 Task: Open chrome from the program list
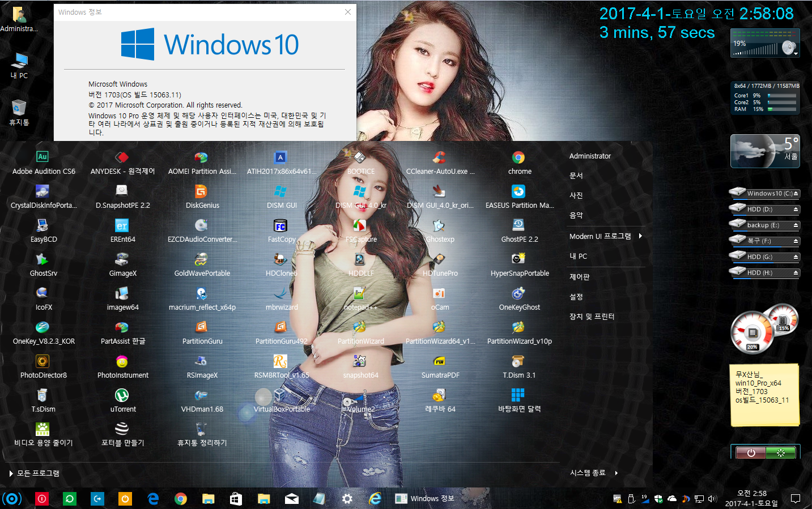pos(519,163)
